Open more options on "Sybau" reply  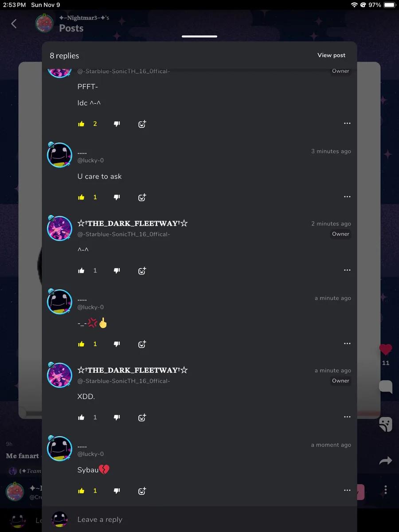coord(347,490)
